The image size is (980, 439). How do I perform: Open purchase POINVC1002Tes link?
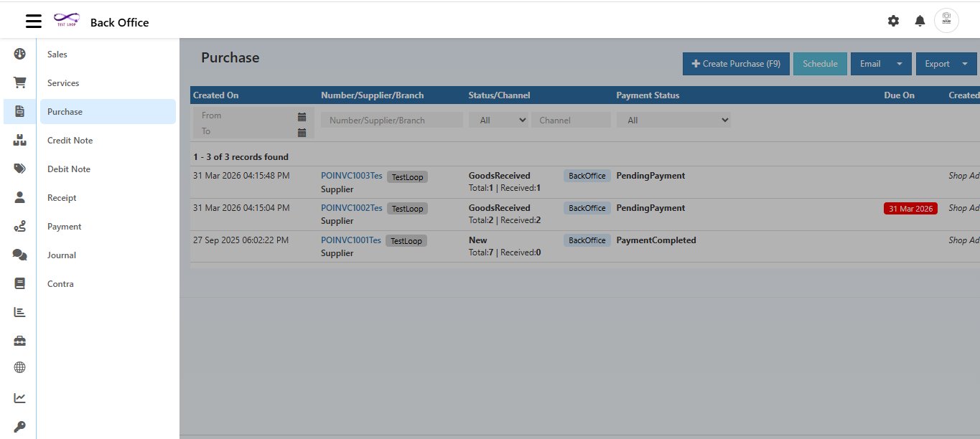(x=351, y=208)
